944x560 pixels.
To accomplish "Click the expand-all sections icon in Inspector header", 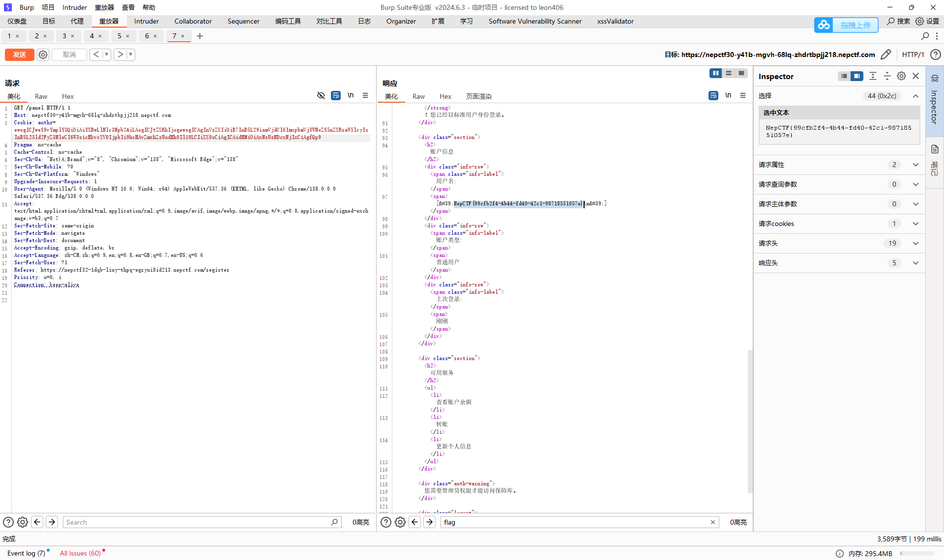I will [873, 76].
